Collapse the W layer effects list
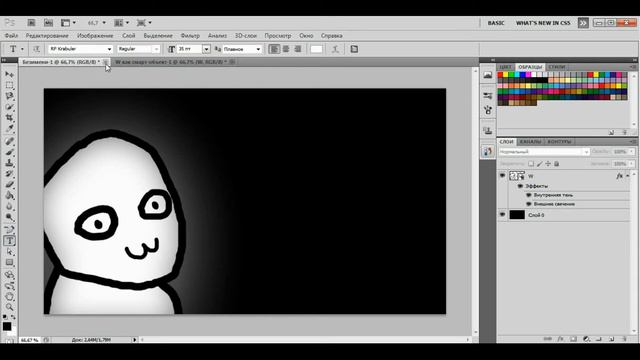Screen dimensions: 640x360 click(x=628, y=176)
